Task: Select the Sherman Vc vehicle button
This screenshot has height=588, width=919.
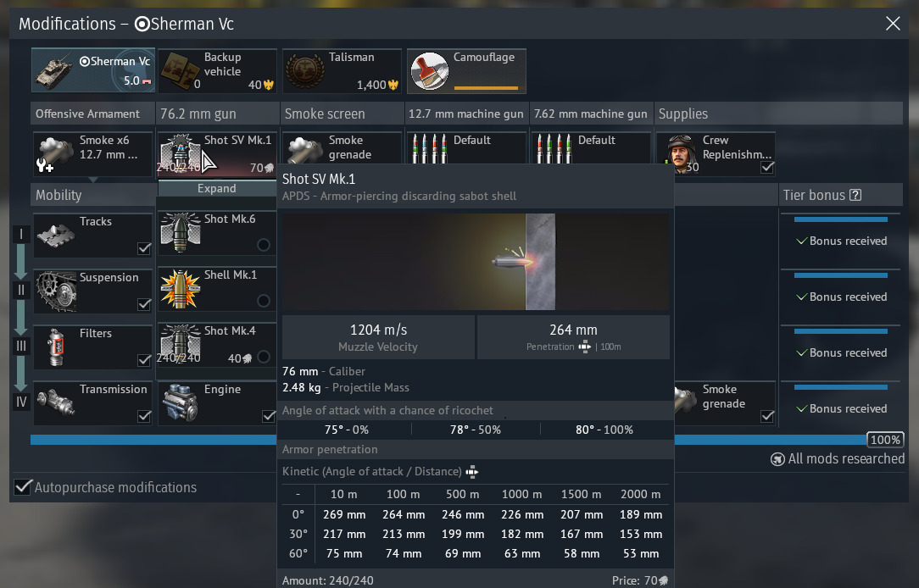Action: click(x=93, y=70)
